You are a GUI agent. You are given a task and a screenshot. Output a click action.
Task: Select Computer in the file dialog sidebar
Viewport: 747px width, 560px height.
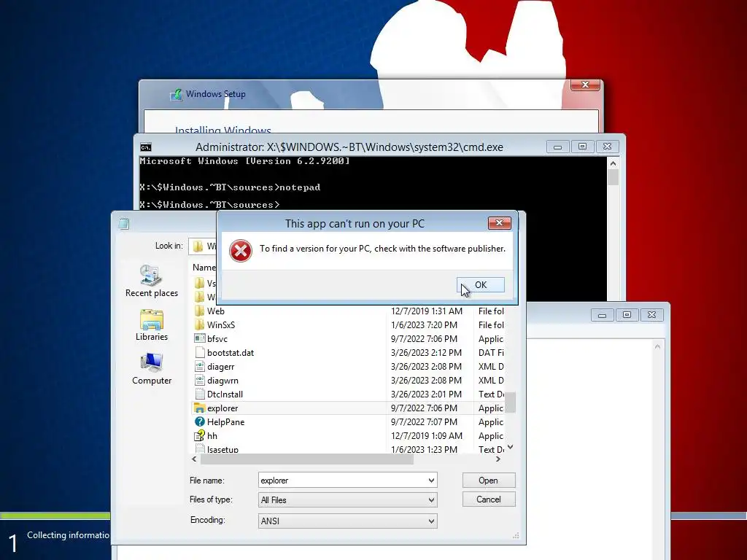tap(152, 369)
